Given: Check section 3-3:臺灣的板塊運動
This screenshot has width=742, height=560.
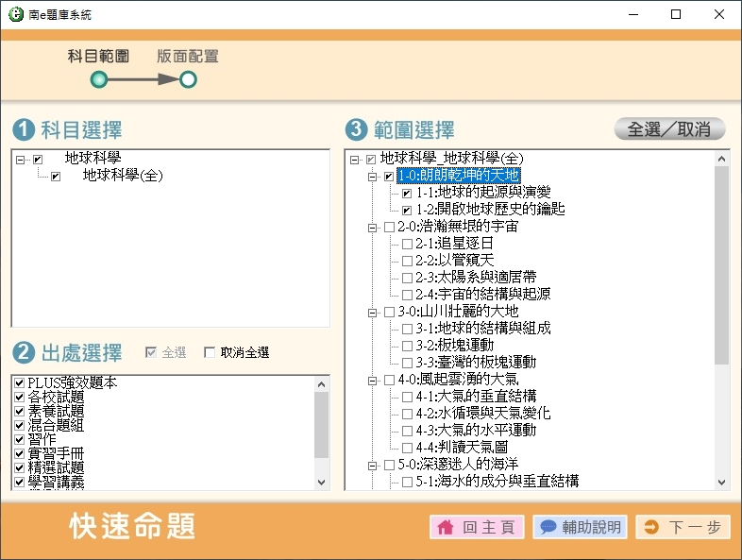Looking at the screenshot, I should (407, 363).
